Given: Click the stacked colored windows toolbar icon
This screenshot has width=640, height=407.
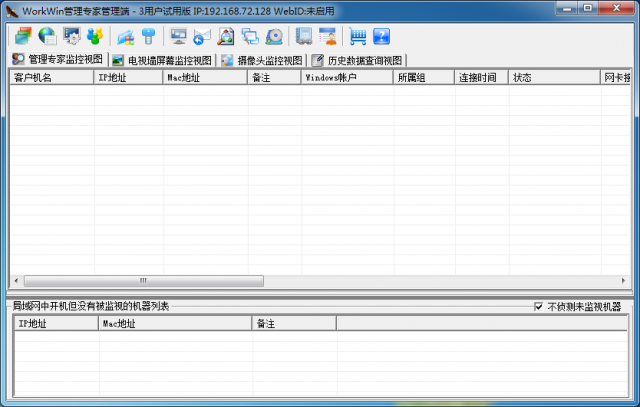Looking at the screenshot, I should click(x=23, y=36).
